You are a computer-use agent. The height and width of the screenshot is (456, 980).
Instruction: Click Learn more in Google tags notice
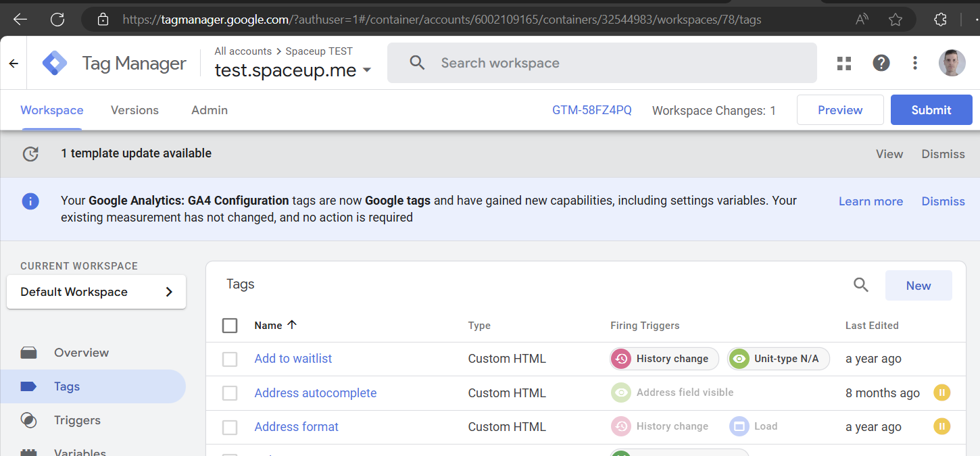[x=871, y=201]
